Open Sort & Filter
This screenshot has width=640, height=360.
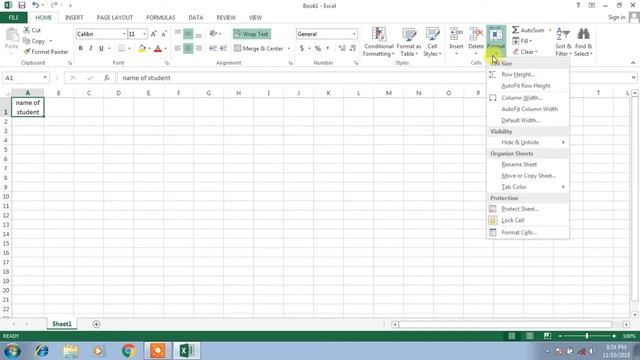pyautogui.click(x=563, y=42)
